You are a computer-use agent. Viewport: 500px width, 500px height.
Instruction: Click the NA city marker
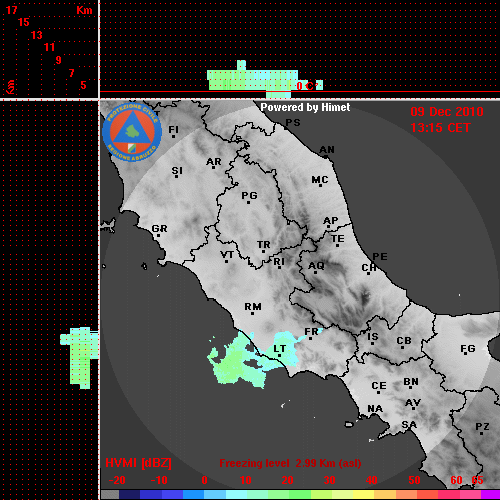tap(375, 409)
